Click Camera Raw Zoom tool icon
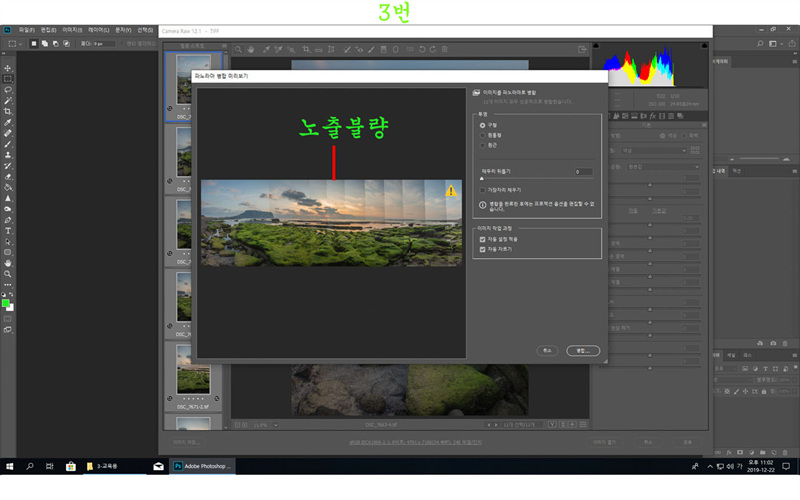Viewport: 800px width, 500px height. click(x=238, y=49)
